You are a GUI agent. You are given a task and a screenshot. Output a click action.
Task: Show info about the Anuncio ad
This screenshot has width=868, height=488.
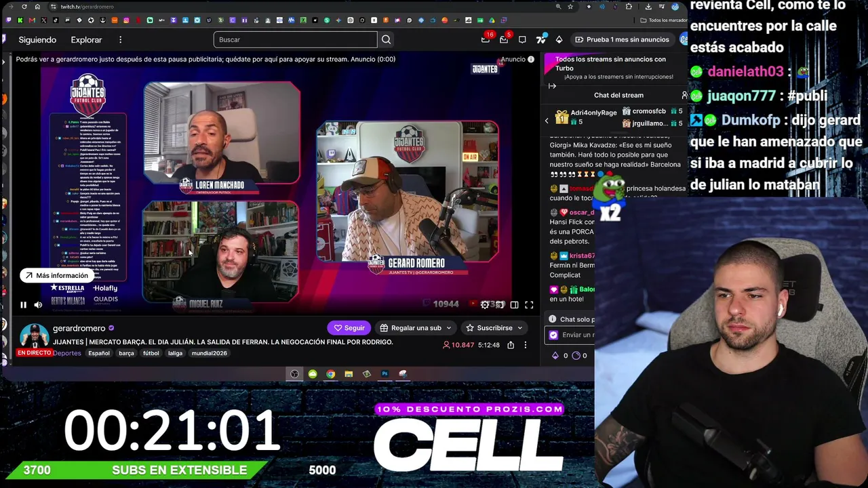click(531, 60)
